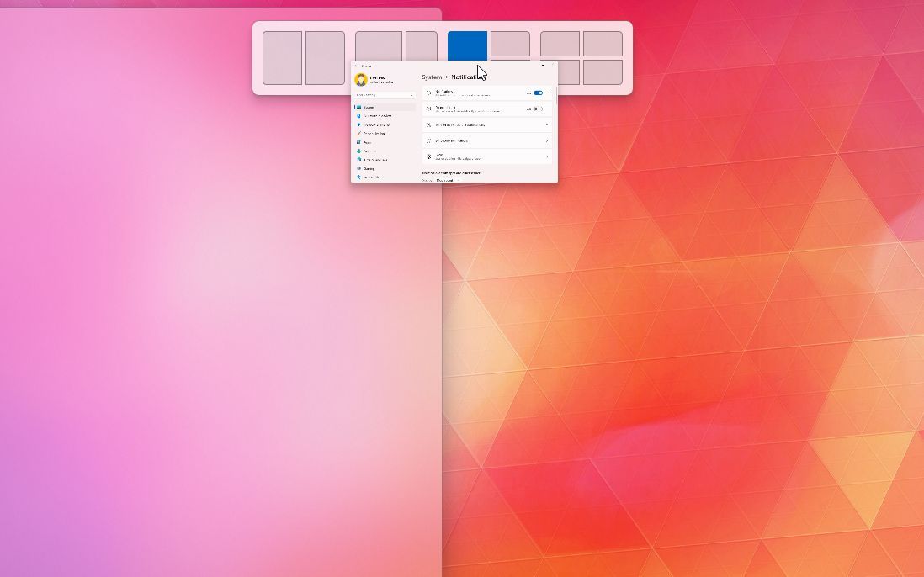
Task: Enable the Do not disturb toggle
Action: click(537, 109)
